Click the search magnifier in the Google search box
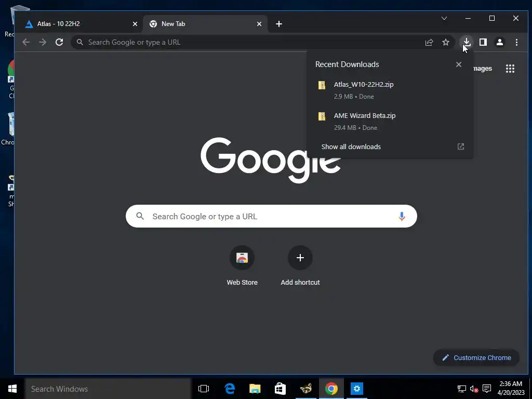The height and width of the screenshot is (399, 532). pos(140,216)
